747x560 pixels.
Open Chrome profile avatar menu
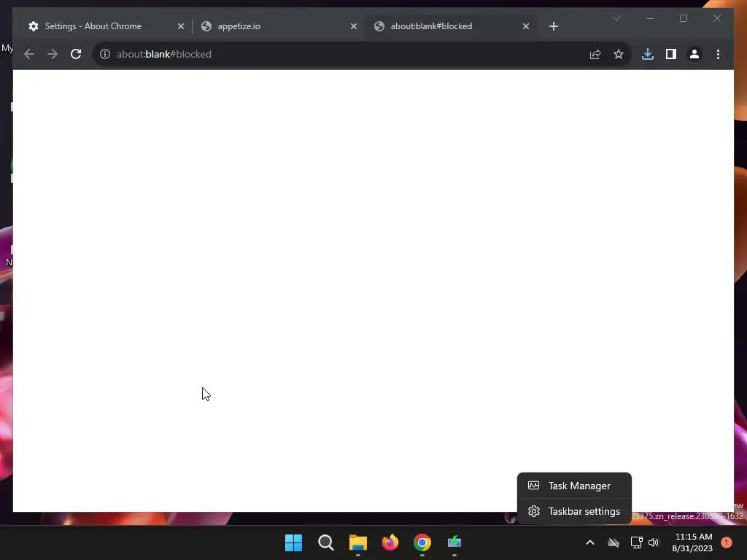pos(694,54)
